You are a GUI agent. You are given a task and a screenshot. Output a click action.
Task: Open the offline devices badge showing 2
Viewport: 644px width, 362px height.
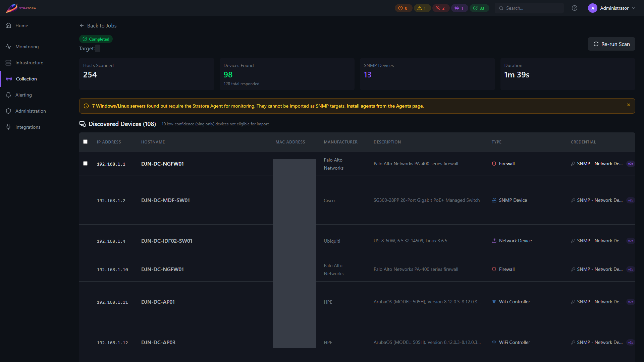click(x=441, y=8)
